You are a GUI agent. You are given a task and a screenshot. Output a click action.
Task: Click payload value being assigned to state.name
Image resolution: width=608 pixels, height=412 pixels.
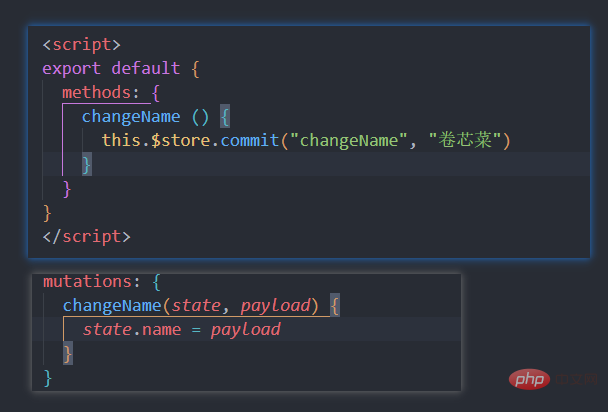[x=245, y=329]
